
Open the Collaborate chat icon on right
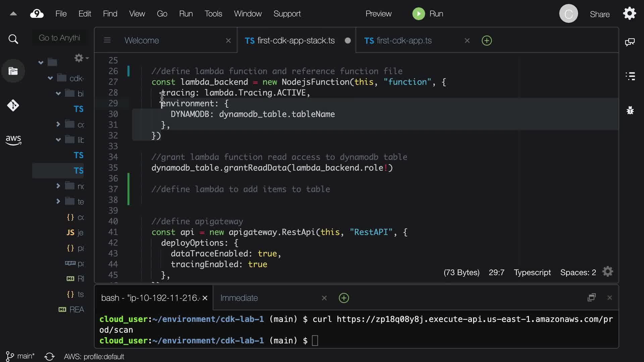tap(630, 42)
